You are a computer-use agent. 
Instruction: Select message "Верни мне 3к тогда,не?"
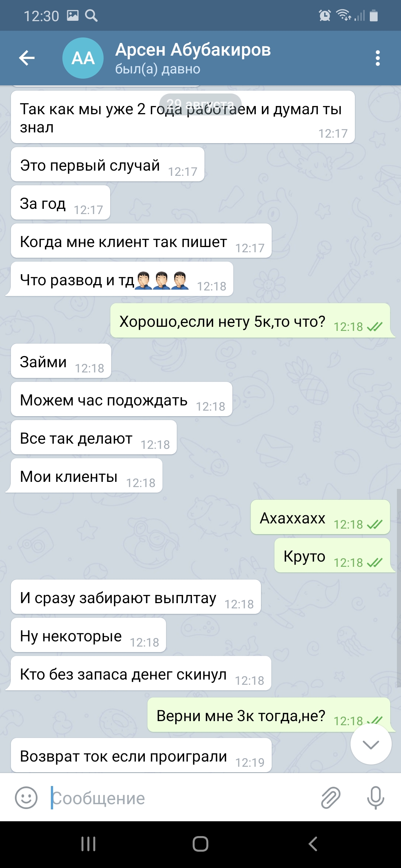point(269,715)
